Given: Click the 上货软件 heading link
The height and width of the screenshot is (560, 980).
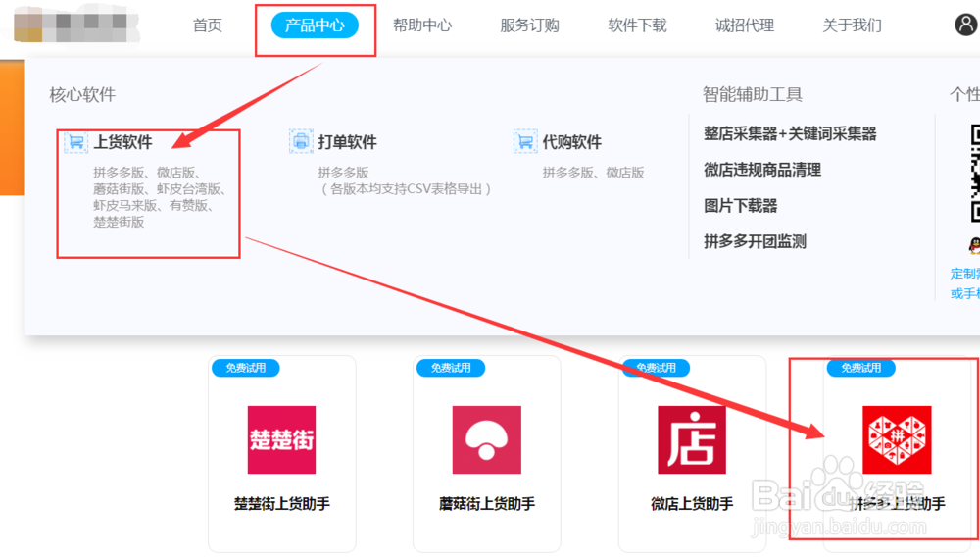Looking at the screenshot, I should point(123,142).
